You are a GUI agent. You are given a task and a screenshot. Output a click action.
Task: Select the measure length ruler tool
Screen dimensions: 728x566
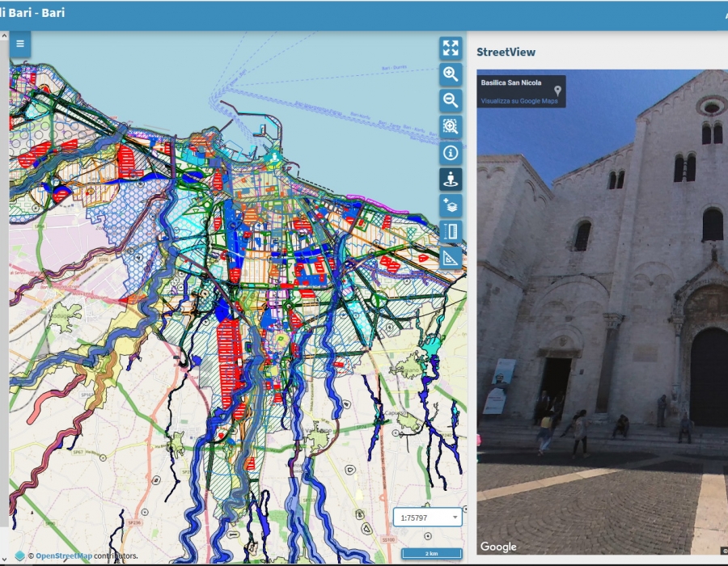tap(451, 231)
